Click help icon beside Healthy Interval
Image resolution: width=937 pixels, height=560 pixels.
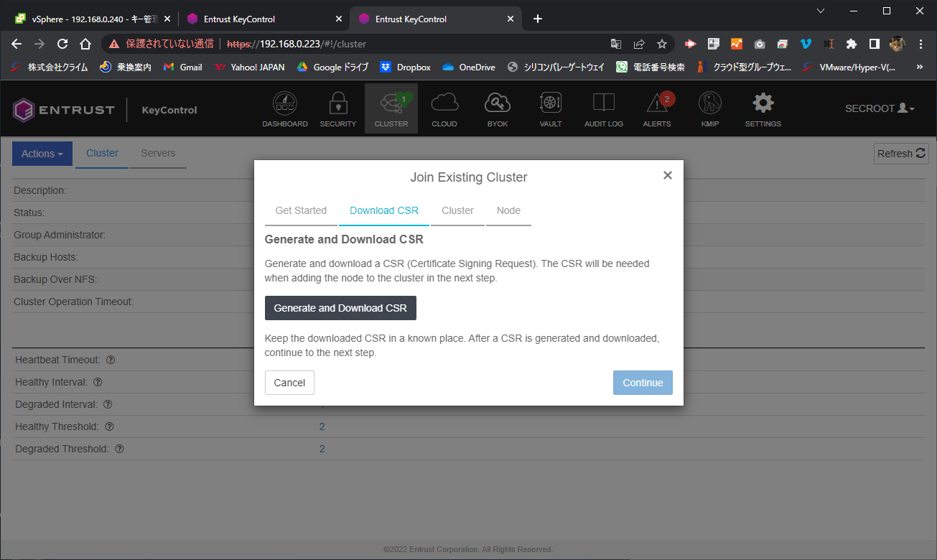click(x=98, y=382)
